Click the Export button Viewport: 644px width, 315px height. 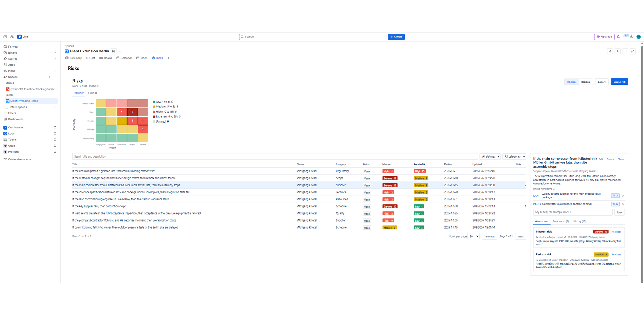pyautogui.click(x=602, y=82)
